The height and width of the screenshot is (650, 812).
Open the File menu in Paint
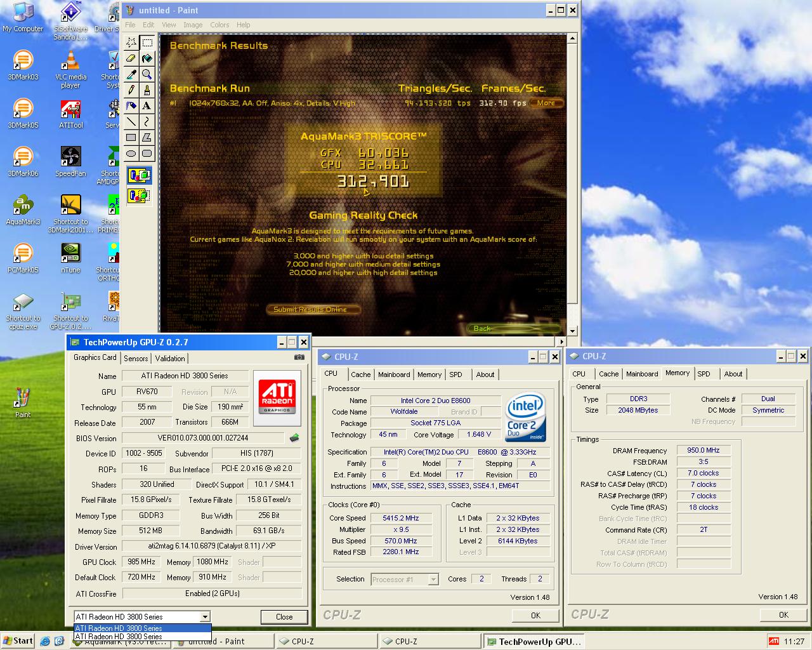130,25
